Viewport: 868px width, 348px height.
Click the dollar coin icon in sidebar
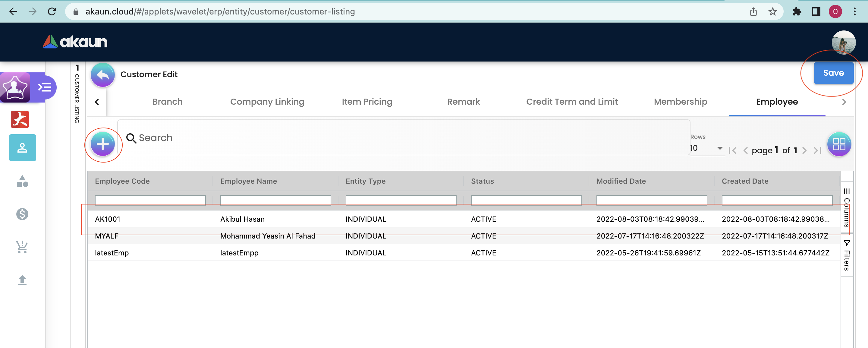coord(22,214)
